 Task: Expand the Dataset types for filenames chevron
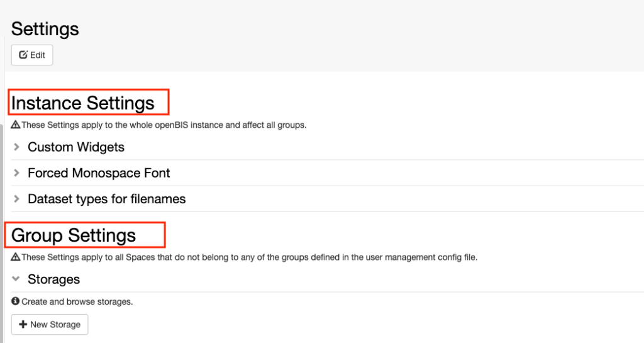click(x=16, y=199)
